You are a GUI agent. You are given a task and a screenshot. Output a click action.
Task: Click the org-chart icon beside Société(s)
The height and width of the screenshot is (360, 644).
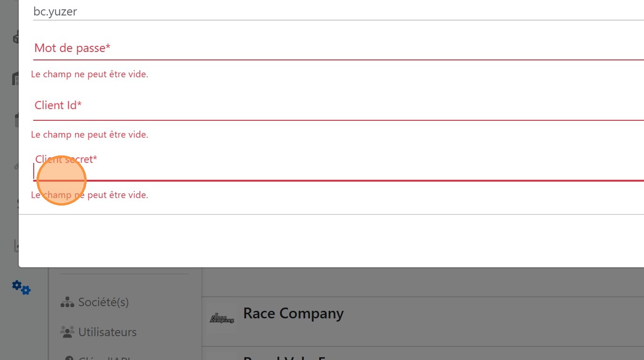point(67,302)
